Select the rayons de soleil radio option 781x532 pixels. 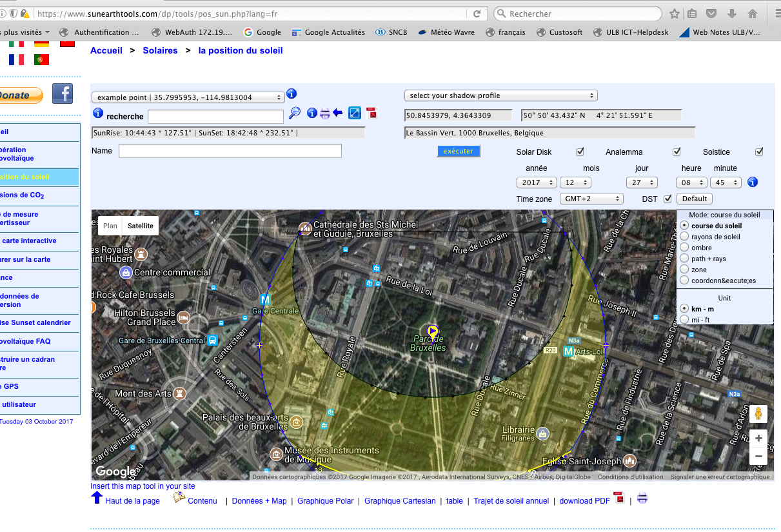[684, 237]
